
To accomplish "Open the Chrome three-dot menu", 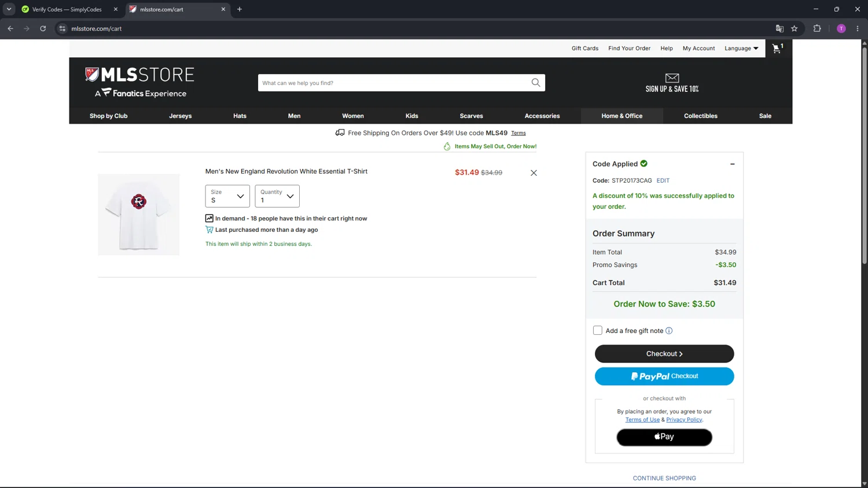I will pos(858,28).
